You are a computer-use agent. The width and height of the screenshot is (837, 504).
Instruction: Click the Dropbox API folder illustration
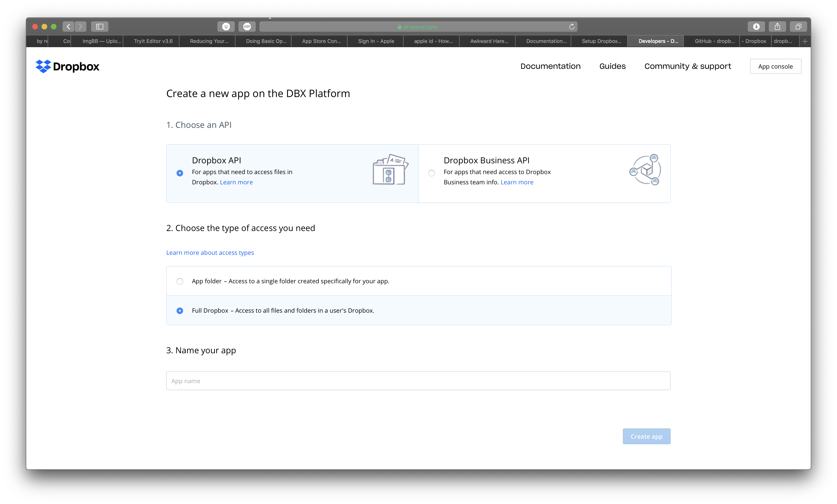coord(390,169)
